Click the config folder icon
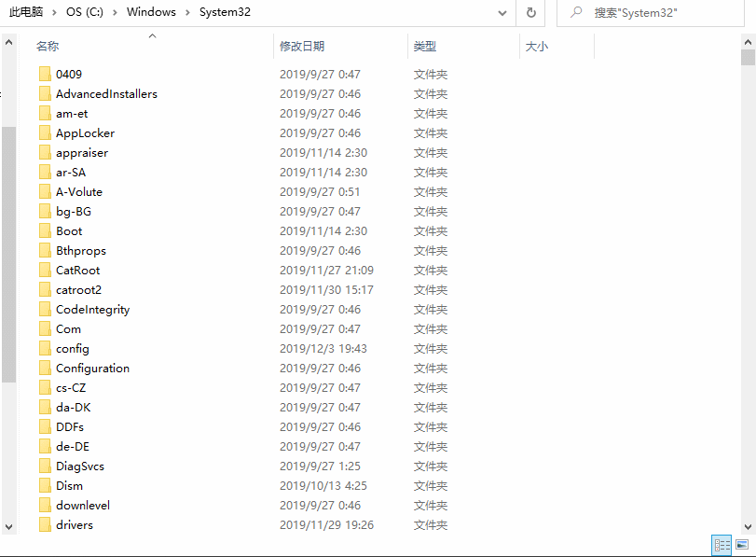The height and width of the screenshot is (557, 756). point(45,349)
